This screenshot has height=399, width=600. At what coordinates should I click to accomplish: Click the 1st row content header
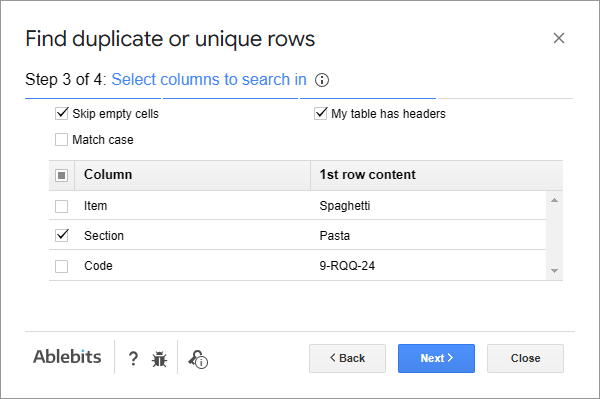(x=437, y=175)
